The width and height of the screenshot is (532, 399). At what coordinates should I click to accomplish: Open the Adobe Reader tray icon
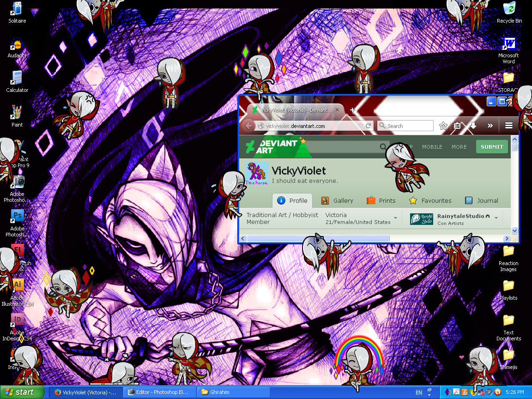(456, 392)
